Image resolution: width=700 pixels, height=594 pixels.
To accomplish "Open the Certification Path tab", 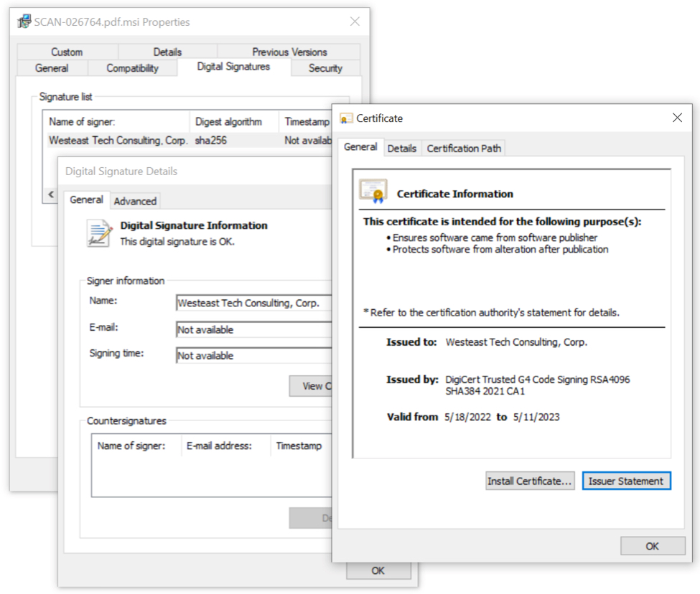I will (x=464, y=148).
